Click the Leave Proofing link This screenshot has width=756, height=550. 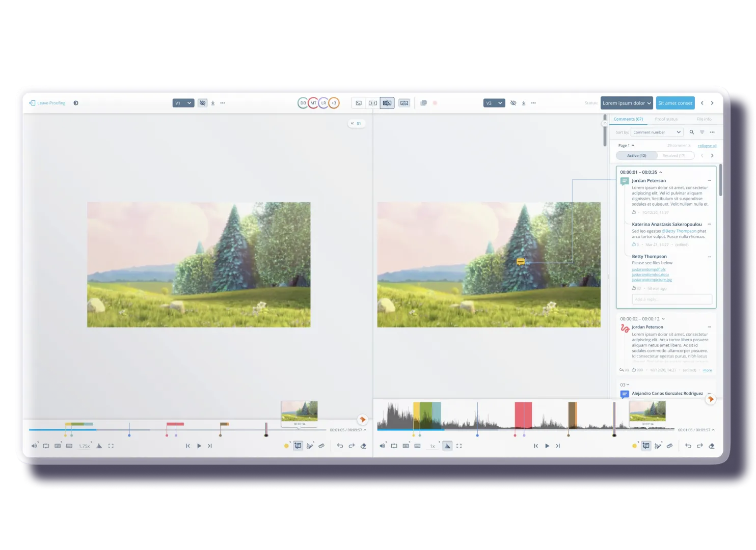click(47, 103)
